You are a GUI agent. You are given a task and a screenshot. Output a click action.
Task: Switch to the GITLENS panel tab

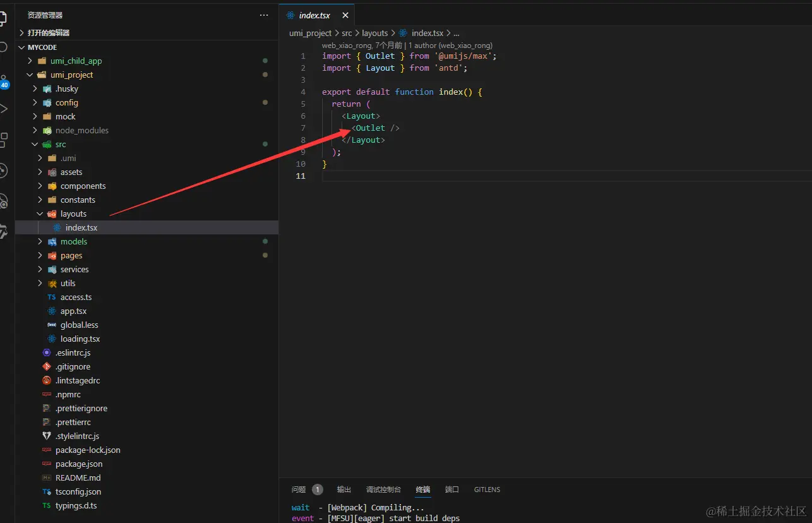tap(487, 490)
